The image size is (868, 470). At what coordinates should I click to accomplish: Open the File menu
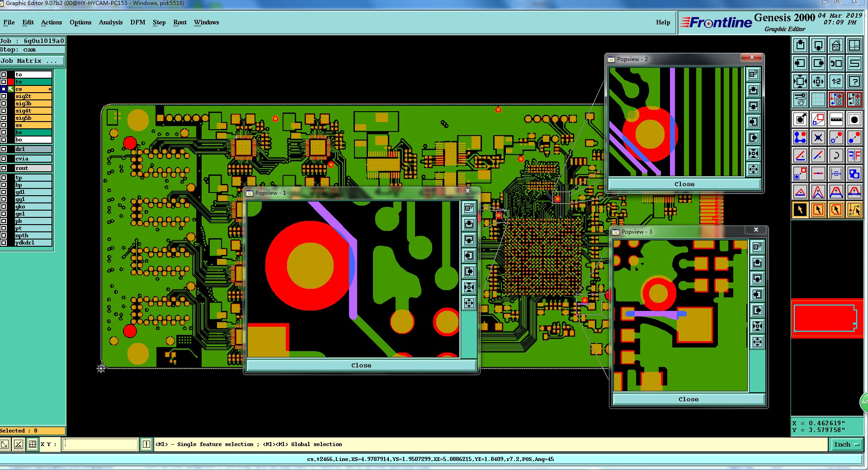coord(9,22)
